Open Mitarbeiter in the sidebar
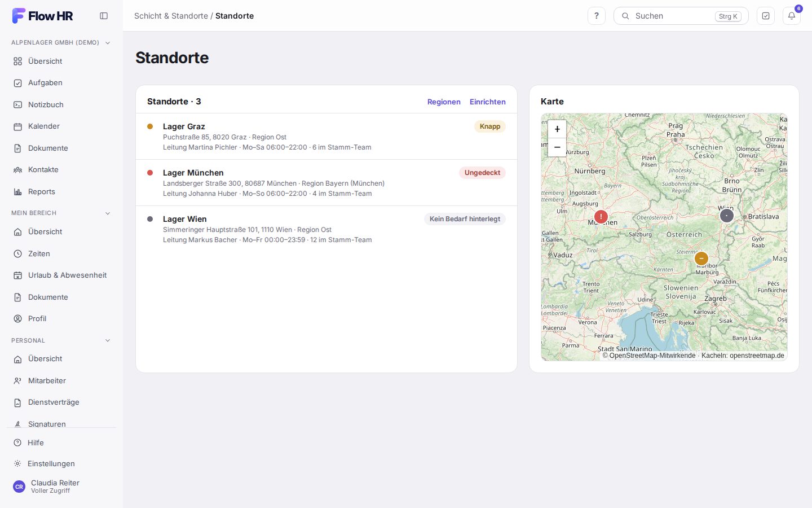This screenshot has height=508, width=812. coord(61,381)
